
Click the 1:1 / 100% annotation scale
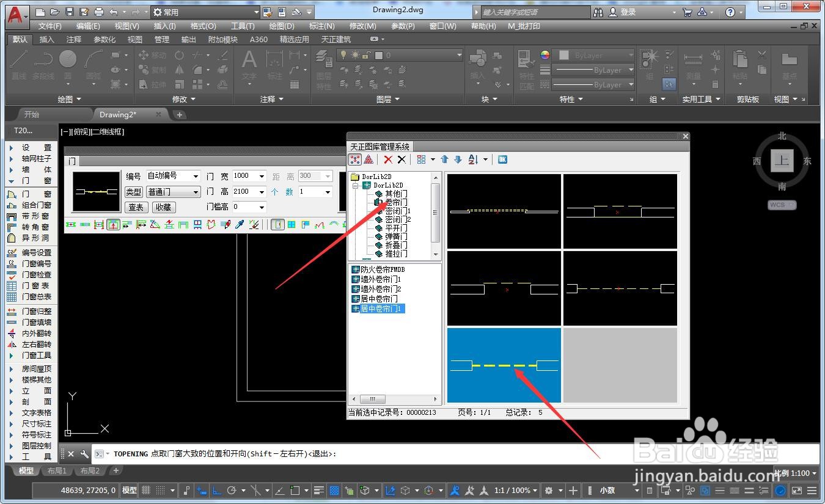[516, 490]
